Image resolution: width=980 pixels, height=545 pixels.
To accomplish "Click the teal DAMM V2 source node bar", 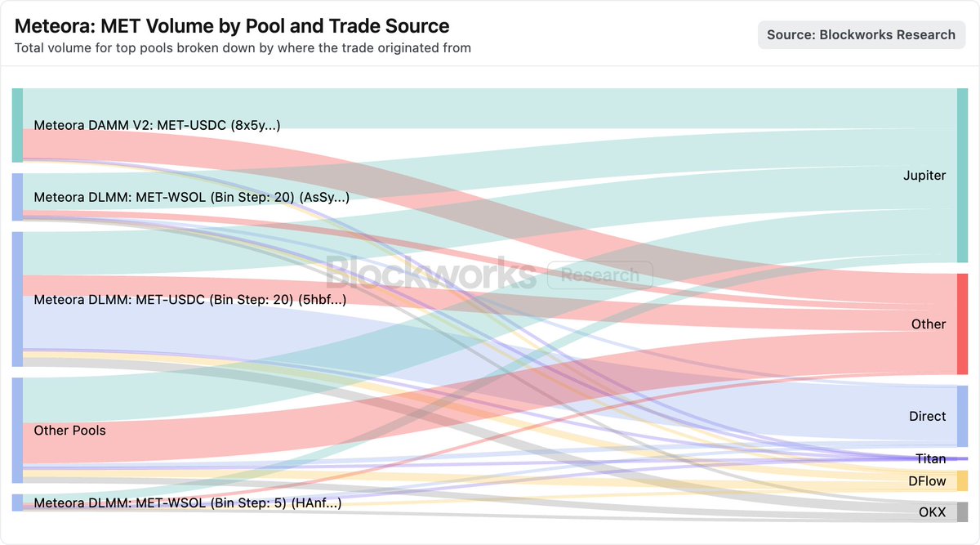I will tap(17, 125).
